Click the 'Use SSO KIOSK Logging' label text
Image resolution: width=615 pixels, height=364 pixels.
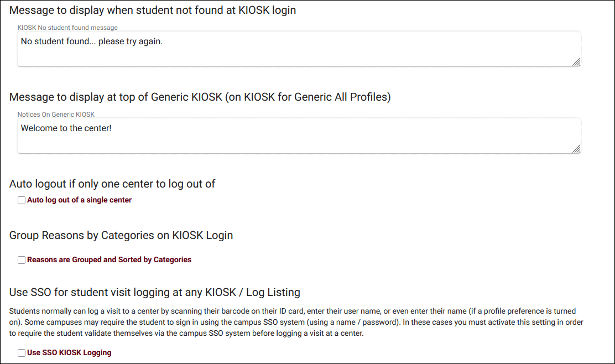pyautogui.click(x=69, y=353)
